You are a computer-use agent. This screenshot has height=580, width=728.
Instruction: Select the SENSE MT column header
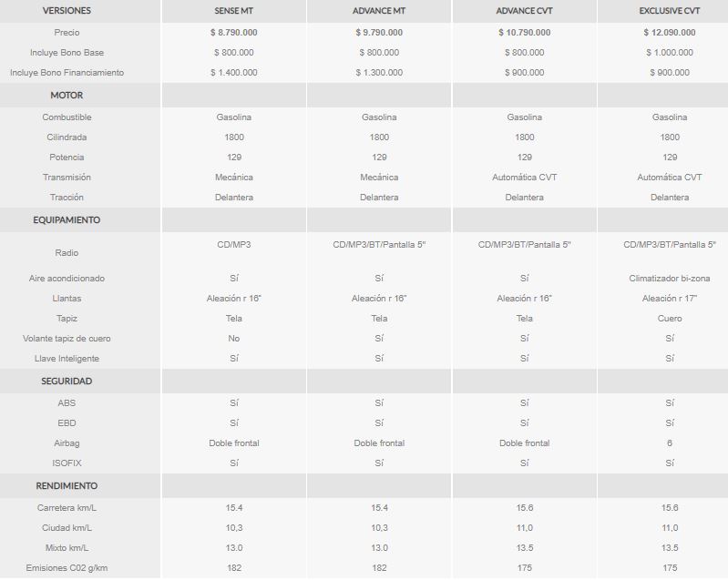click(233, 11)
